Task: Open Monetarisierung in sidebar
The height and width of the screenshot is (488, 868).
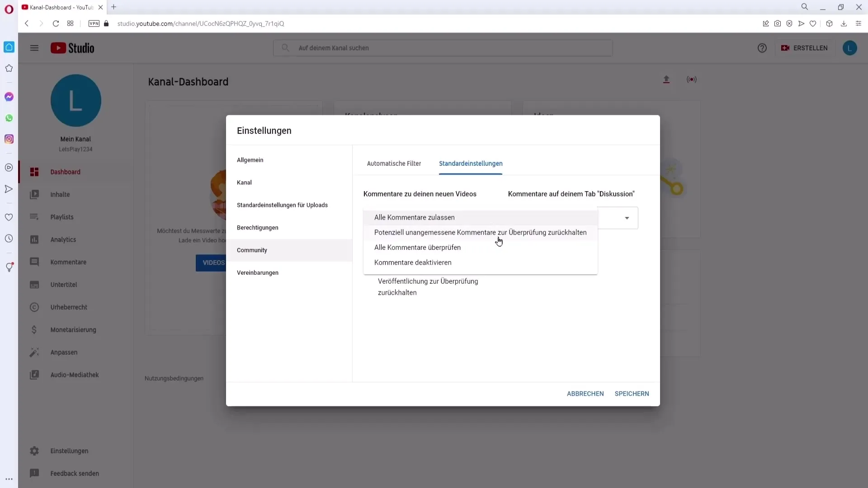Action: [x=73, y=329]
